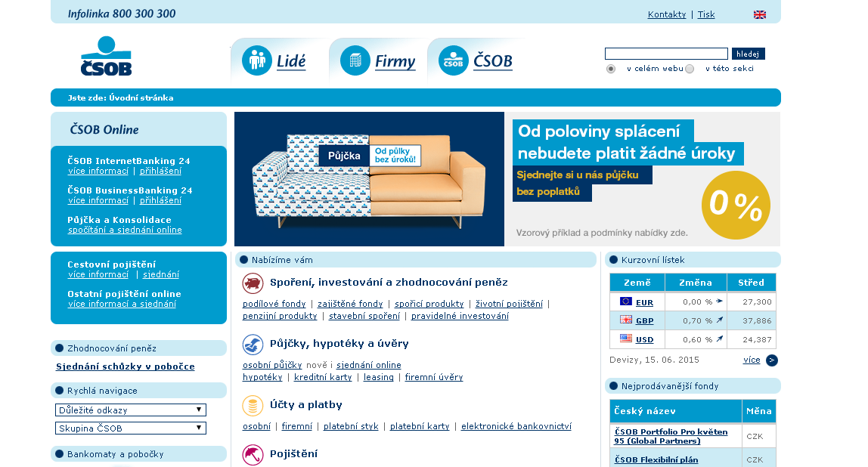Click the piggy bank savings icon
The width and height of the screenshot is (868, 467).
pyautogui.click(x=253, y=283)
